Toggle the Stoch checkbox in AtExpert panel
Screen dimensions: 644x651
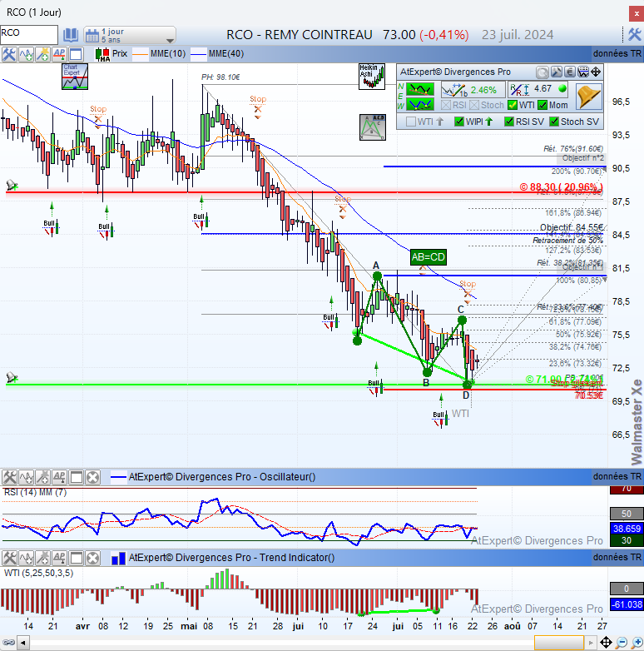474,106
